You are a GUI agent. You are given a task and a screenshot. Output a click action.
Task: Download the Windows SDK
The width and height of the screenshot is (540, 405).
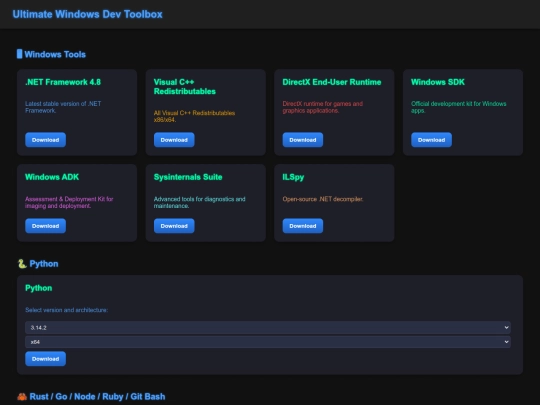pyautogui.click(x=431, y=140)
